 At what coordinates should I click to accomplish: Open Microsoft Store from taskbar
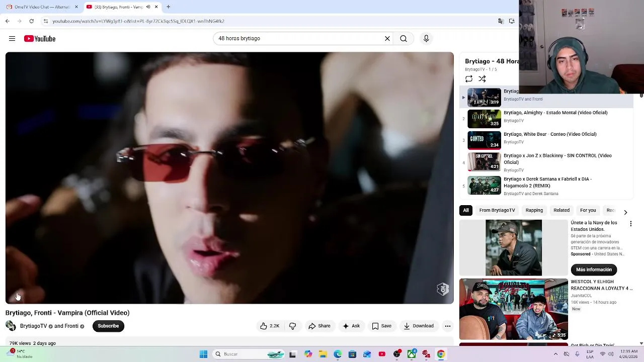point(352,354)
